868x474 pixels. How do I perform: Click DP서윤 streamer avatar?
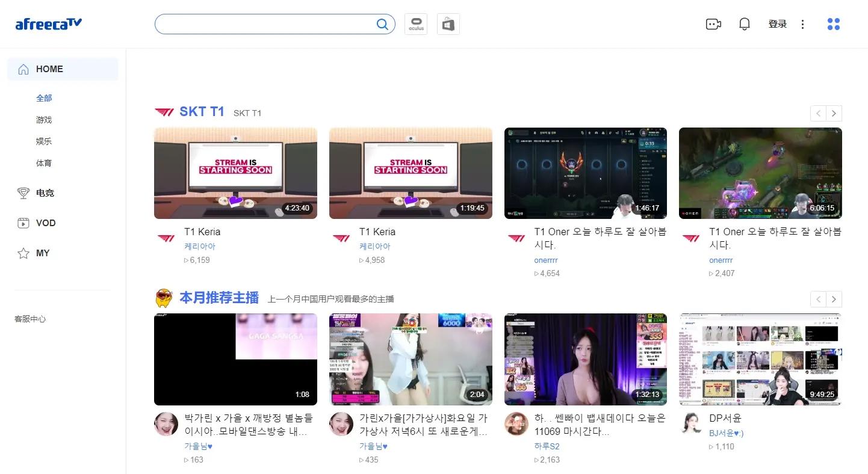point(692,424)
